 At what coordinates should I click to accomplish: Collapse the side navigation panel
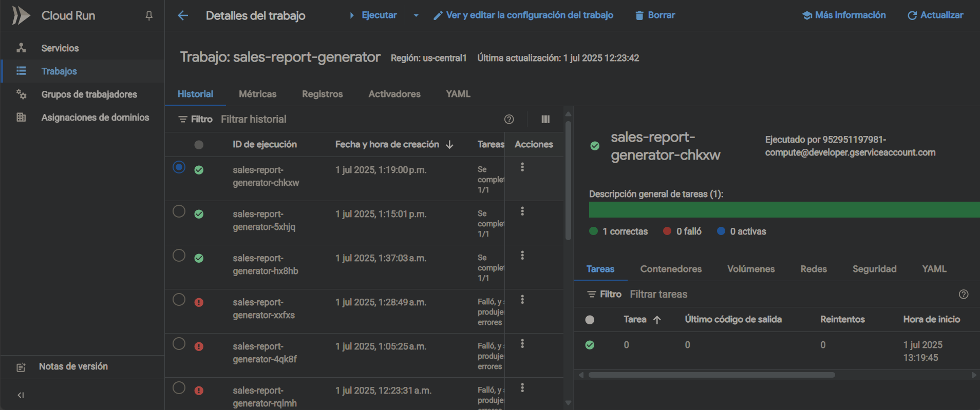(21, 395)
